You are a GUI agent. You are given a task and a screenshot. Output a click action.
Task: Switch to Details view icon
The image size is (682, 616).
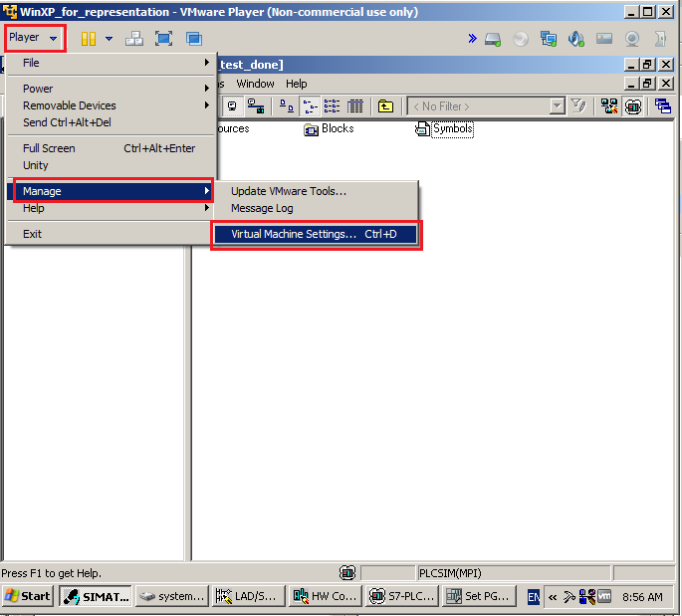(x=354, y=106)
